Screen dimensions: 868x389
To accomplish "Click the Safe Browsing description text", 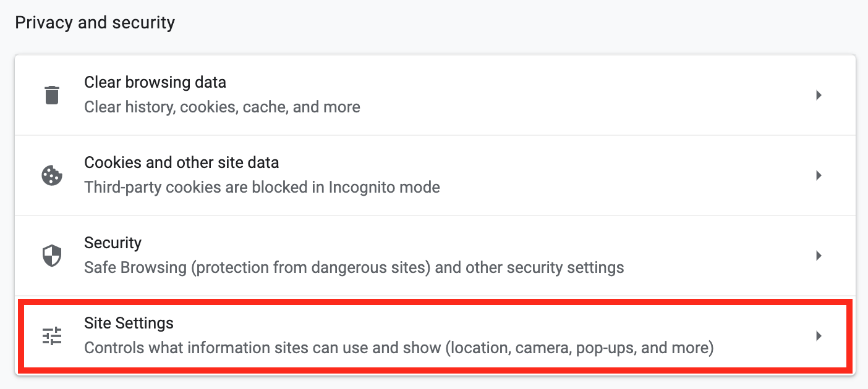I will pyautogui.click(x=354, y=268).
